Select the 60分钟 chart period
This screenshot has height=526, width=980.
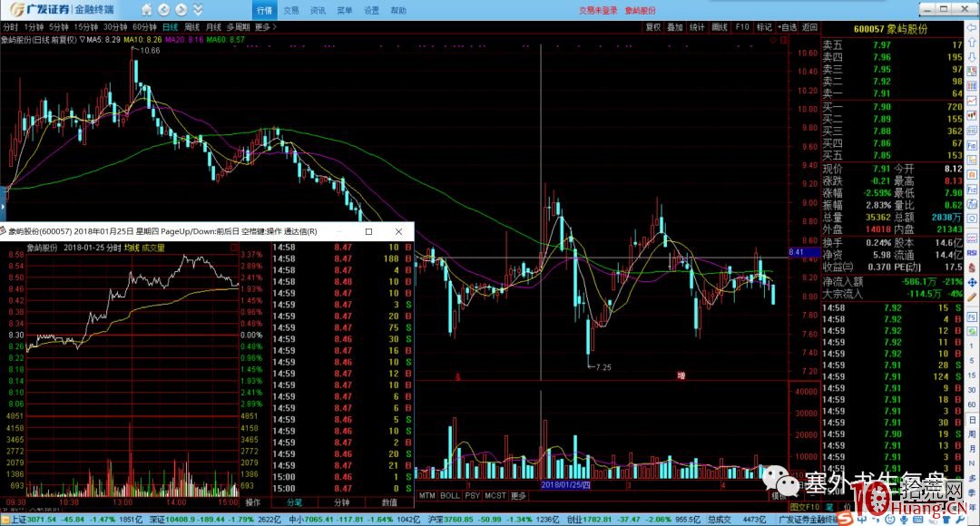coord(144,27)
